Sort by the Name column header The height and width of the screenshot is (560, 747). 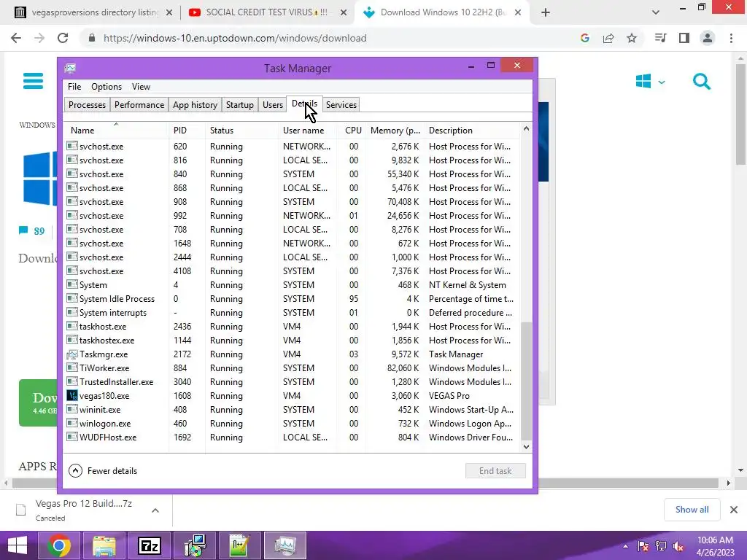tap(116, 130)
